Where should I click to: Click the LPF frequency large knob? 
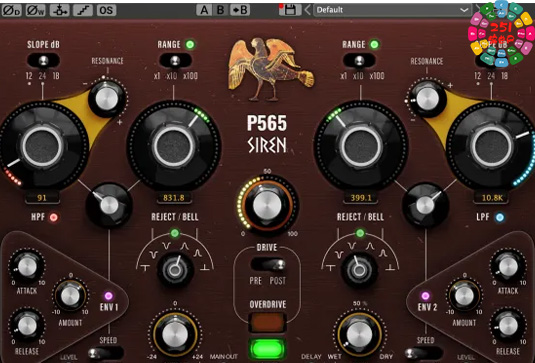[x=492, y=146]
